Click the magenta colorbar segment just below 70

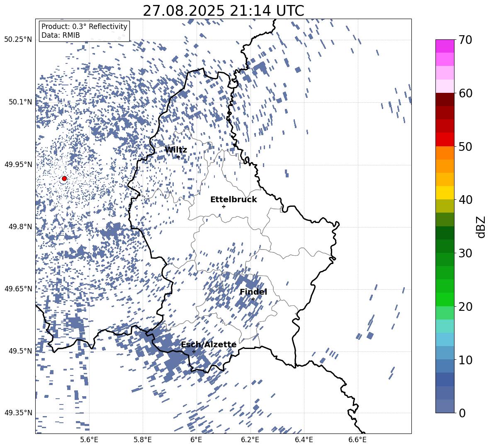pos(445,46)
